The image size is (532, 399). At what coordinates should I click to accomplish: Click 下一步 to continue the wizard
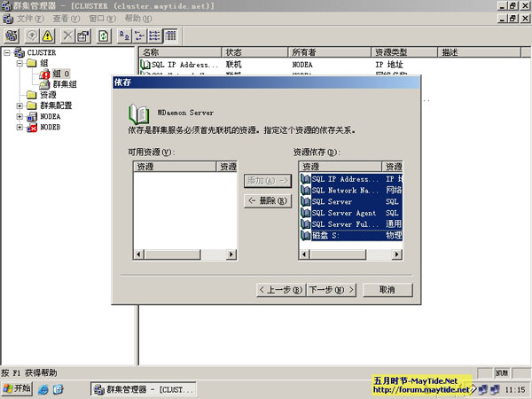(332, 290)
